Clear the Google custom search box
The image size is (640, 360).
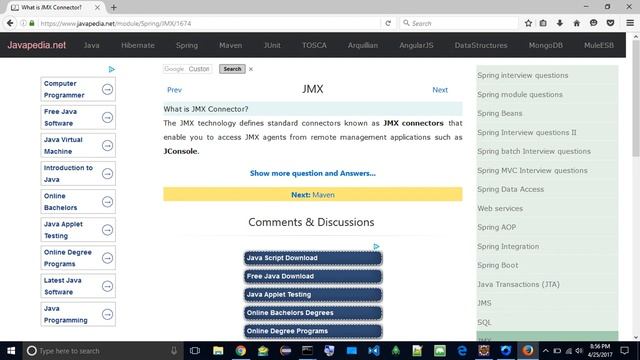(x=251, y=69)
